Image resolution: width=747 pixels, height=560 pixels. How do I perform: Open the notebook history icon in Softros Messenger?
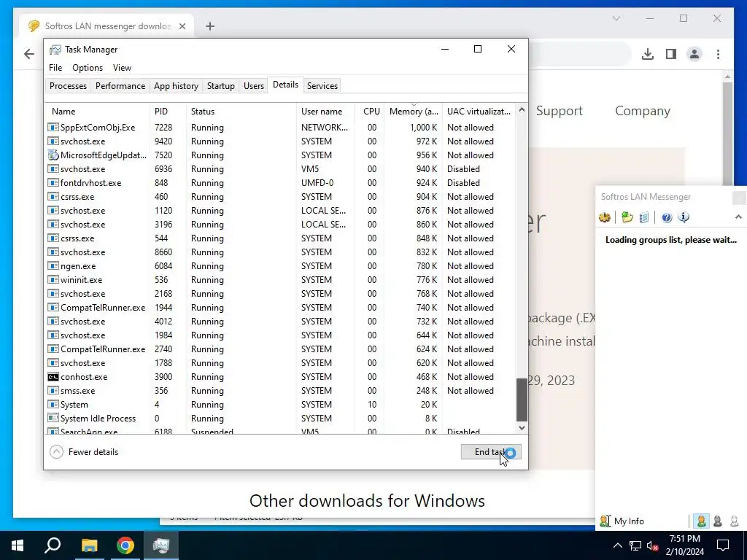point(643,217)
